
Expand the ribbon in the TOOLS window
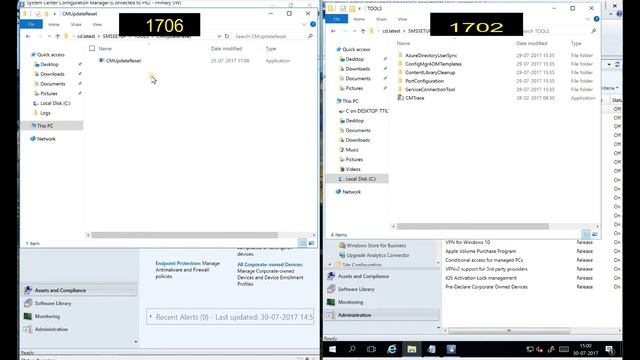click(x=588, y=19)
